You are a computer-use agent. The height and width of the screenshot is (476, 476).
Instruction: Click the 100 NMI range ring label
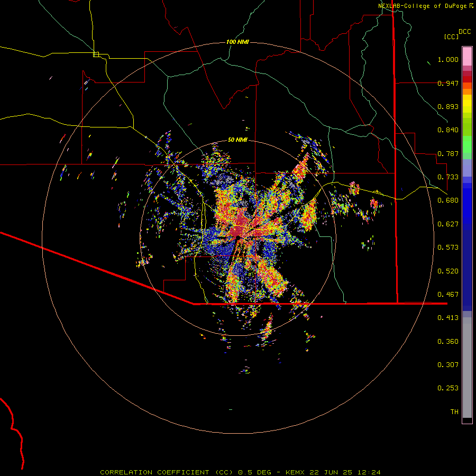(237, 42)
